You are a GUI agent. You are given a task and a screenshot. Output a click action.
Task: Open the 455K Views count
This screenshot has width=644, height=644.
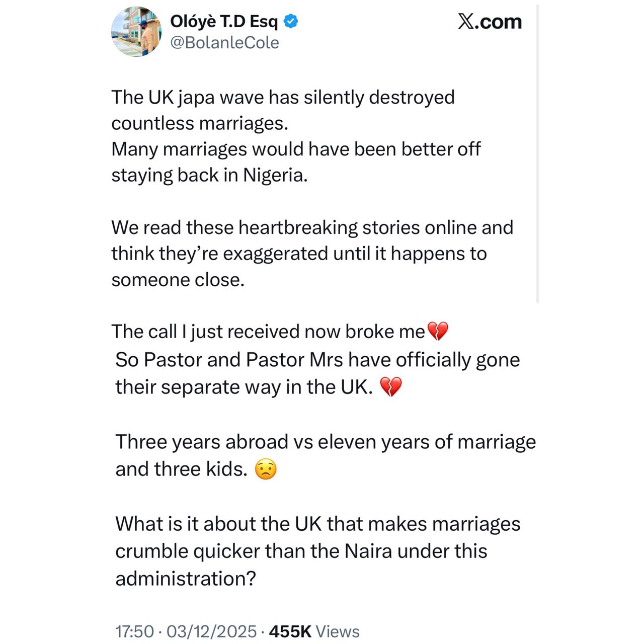314,631
